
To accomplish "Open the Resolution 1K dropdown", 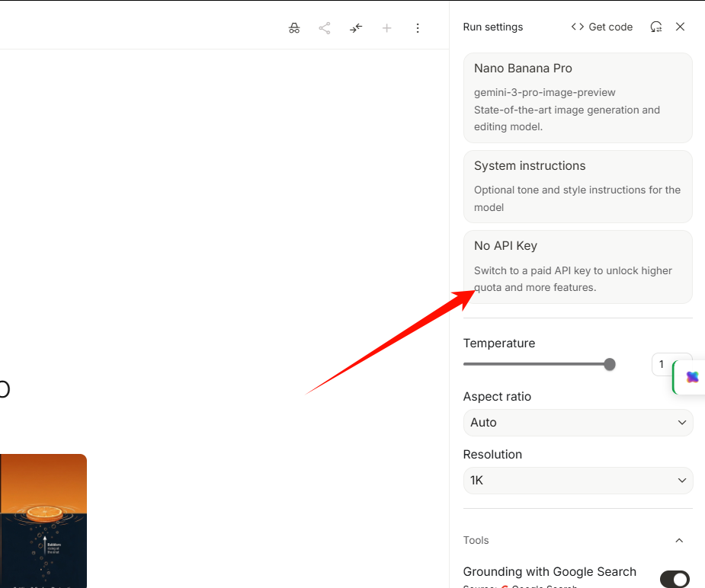I will click(x=578, y=480).
